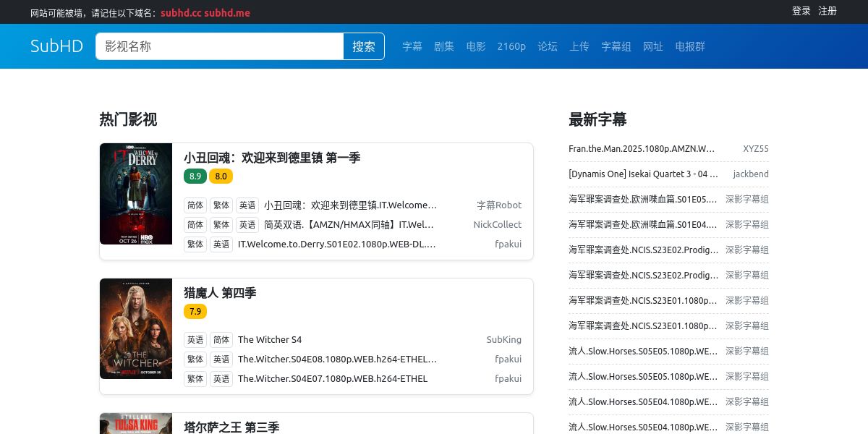868x434 pixels.
Task: Click 深影字幕组 beside 欧洲喋血篇.S01E05
Action: pos(747,200)
